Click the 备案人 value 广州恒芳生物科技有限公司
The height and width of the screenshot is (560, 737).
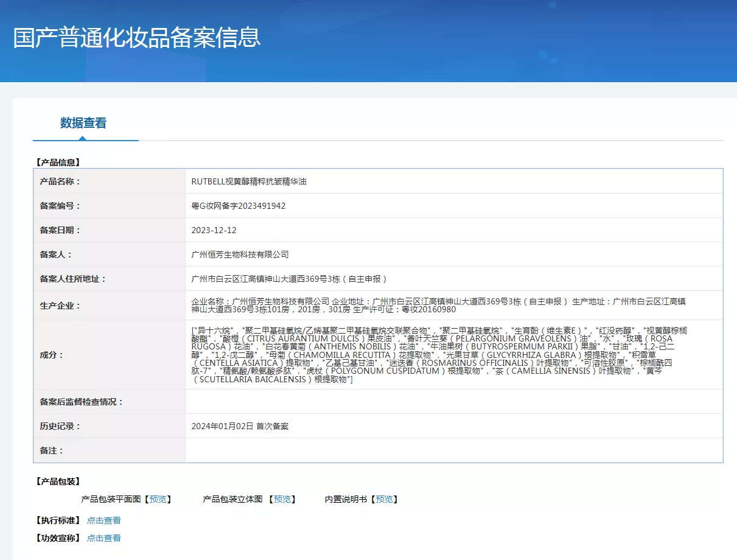[240, 254]
